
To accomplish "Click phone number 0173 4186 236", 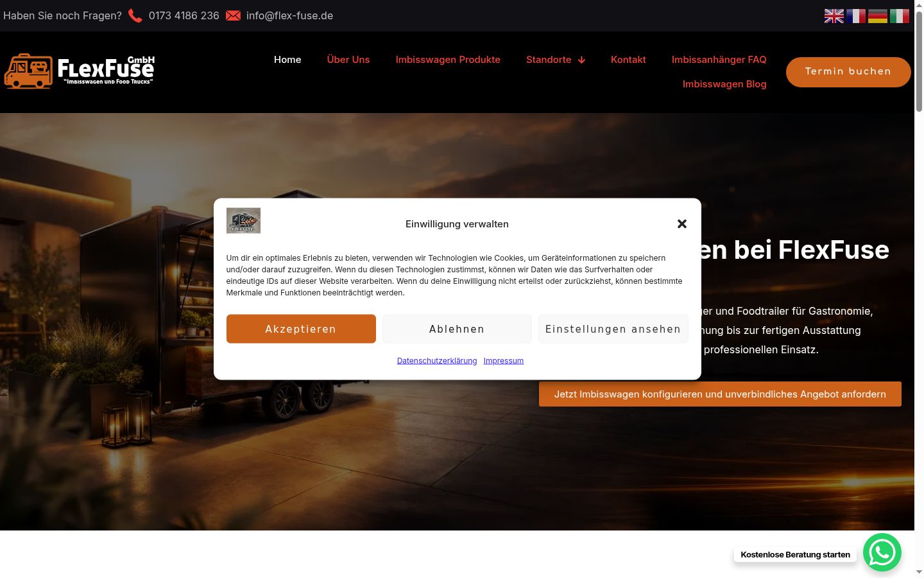I will point(184,15).
